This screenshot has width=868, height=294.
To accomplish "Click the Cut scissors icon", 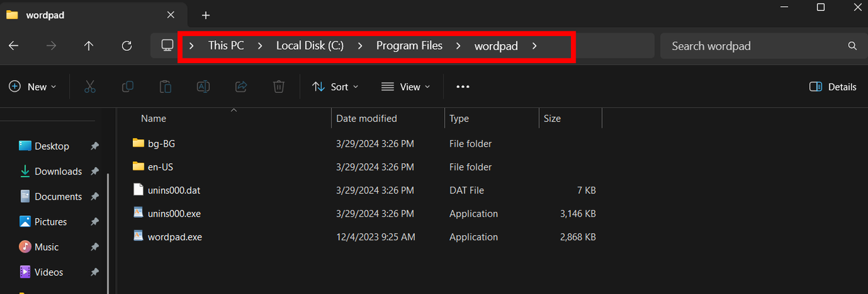I will (x=90, y=87).
